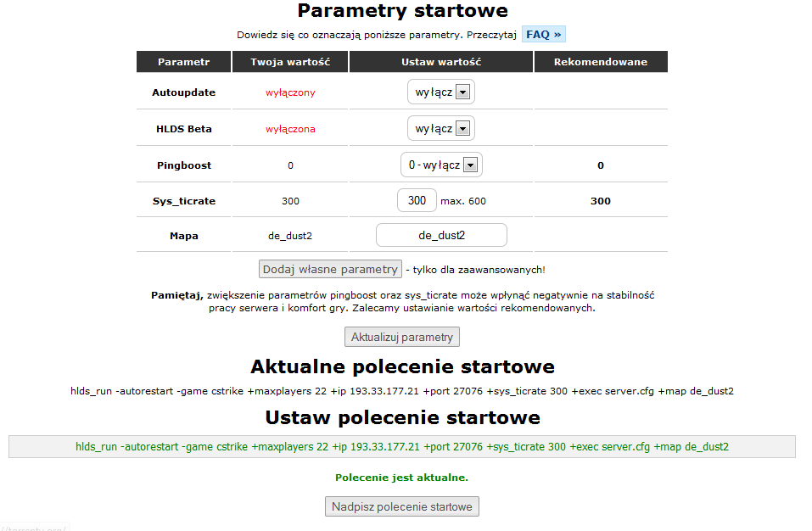Click Aktualizuj parametry button
Image resolution: width=812 pixels, height=531 pixels.
tap(402, 337)
